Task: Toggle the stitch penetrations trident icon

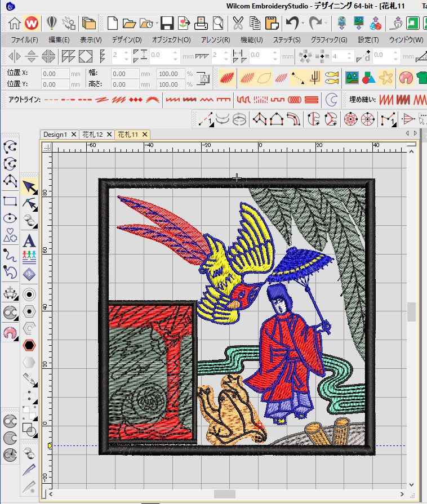Action: point(315,78)
